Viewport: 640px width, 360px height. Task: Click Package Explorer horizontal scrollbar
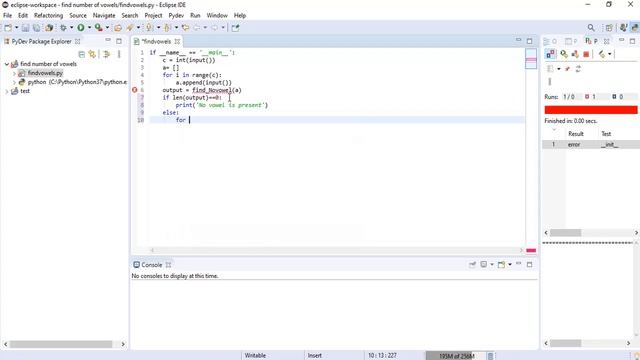coord(61,344)
